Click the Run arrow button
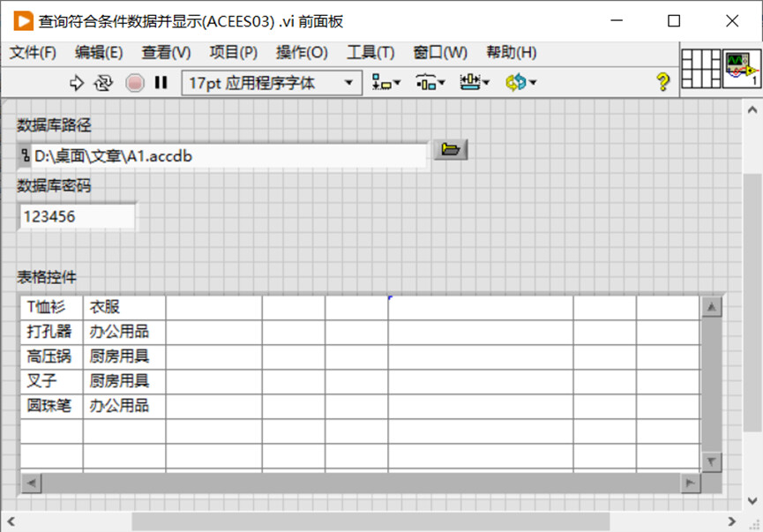Screen dimensions: 763x532 [77, 83]
